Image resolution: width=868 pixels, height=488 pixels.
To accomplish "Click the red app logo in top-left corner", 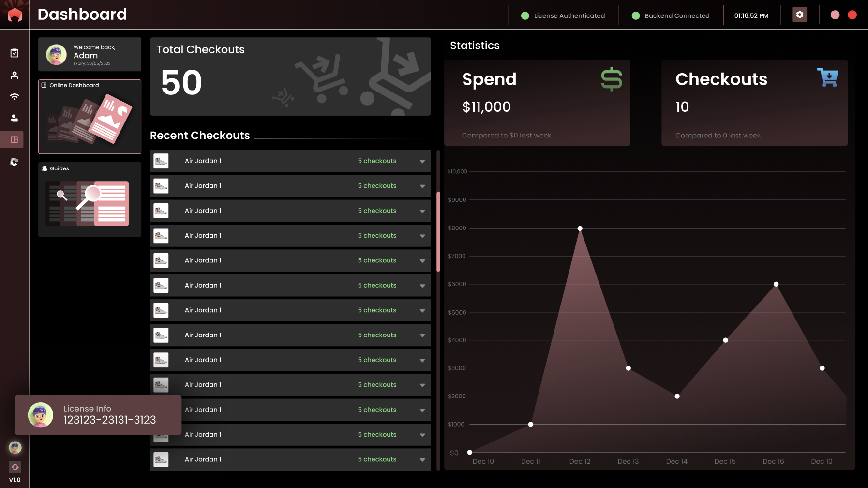I will click(15, 15).
